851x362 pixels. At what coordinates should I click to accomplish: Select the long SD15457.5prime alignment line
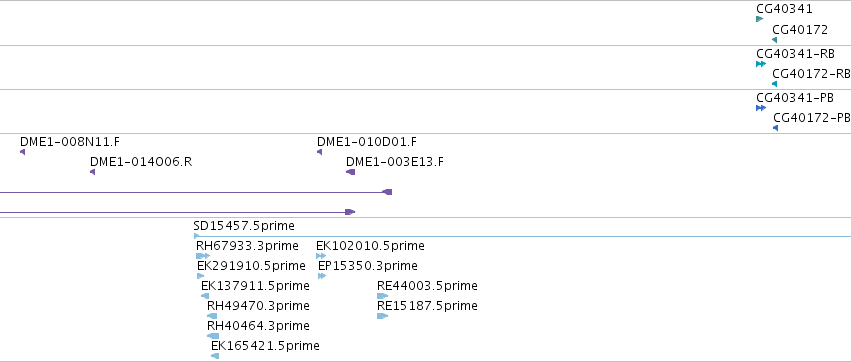(522, 236)
